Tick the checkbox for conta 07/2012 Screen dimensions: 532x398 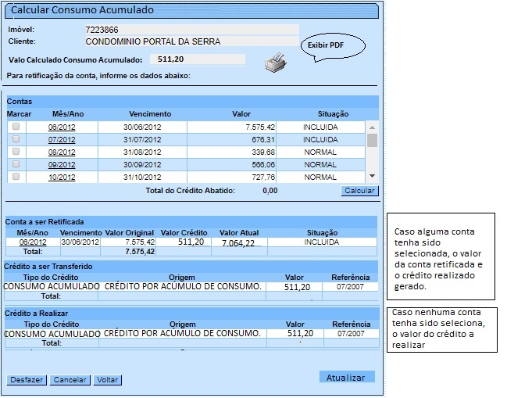[x=16, y=139]
